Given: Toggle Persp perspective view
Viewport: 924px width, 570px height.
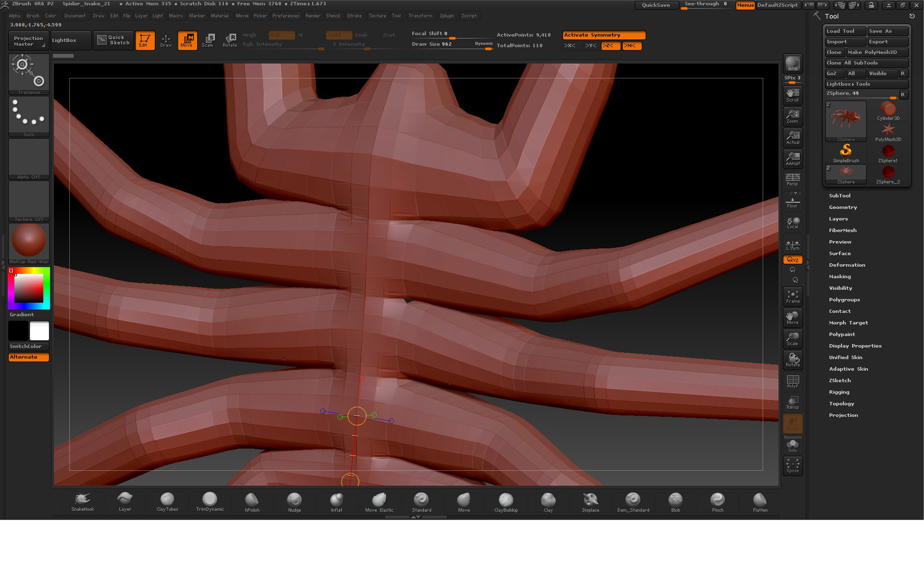Looking at the screenshot, I should pos(793,179).
